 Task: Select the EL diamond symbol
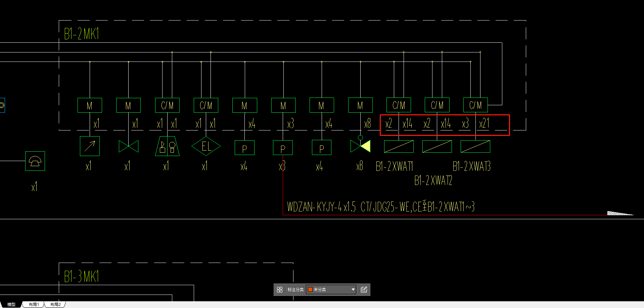point(206,146)
